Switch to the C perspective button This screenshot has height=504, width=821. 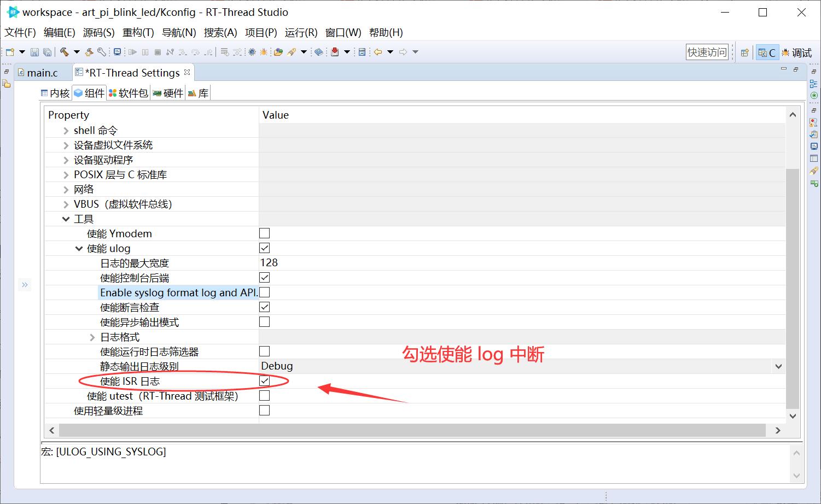pyautogui.click(x=767, y=52)
